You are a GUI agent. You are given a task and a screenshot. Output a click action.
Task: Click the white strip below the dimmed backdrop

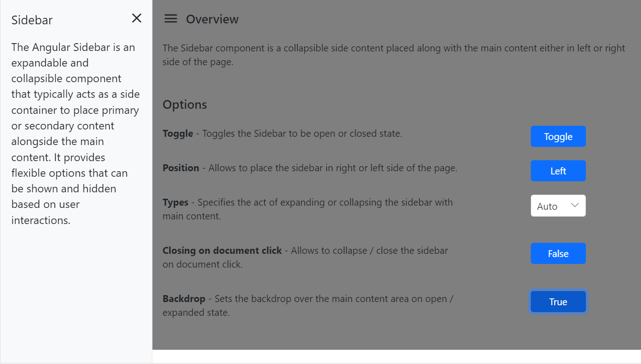coord(397,356)
